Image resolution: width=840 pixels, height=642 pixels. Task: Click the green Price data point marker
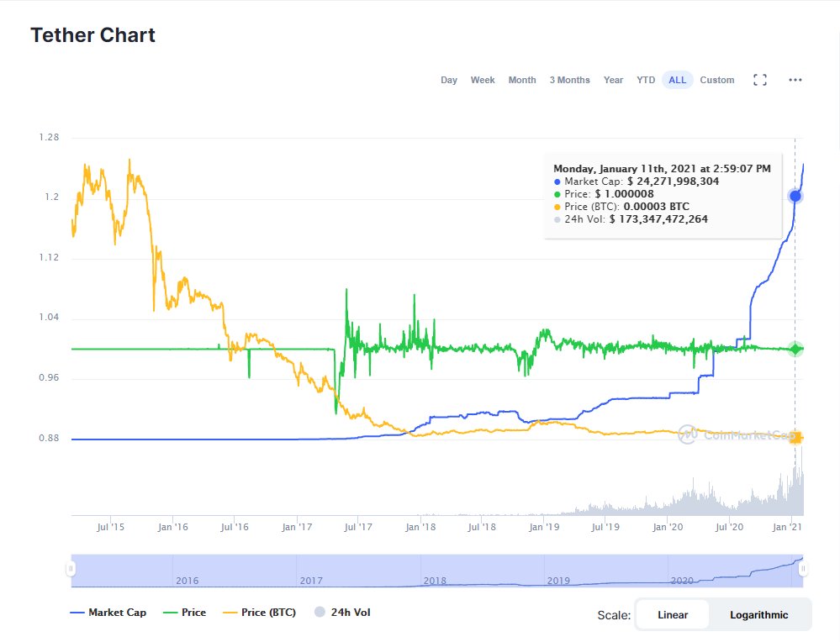click(795, 349)
